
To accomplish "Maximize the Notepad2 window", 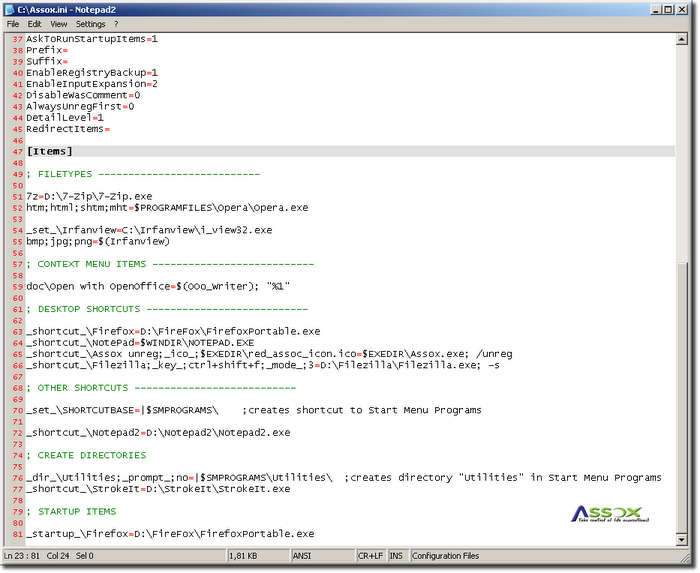I will (x=668, y=9).
